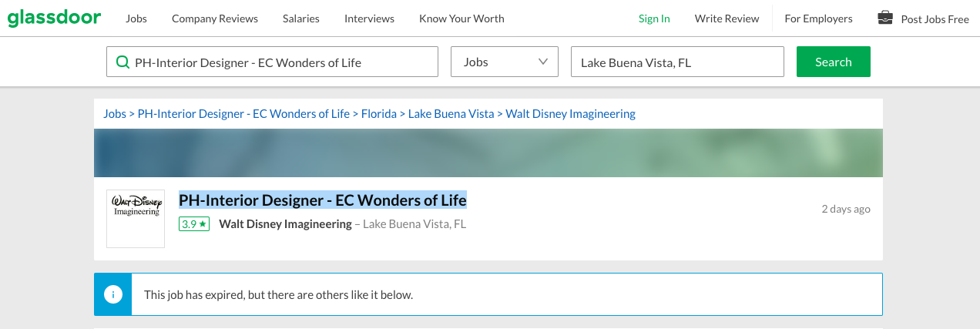Screen dimensions: 980x329
Task: Open the Jobs menu in top navigation
Action: (x=136, y=18)
